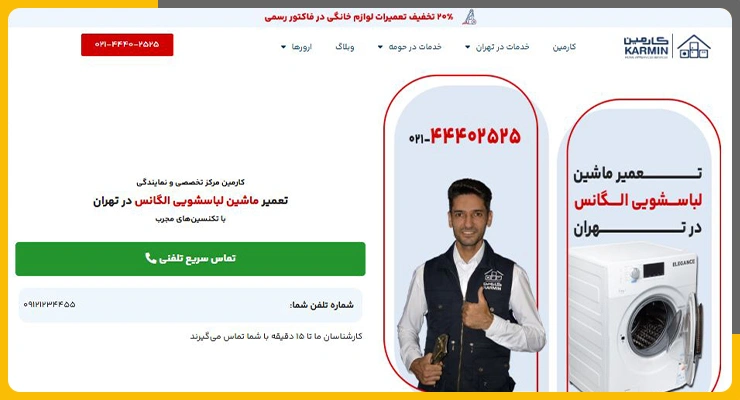
Task: Click the phone icon on green call button
Action: point(151,258)
